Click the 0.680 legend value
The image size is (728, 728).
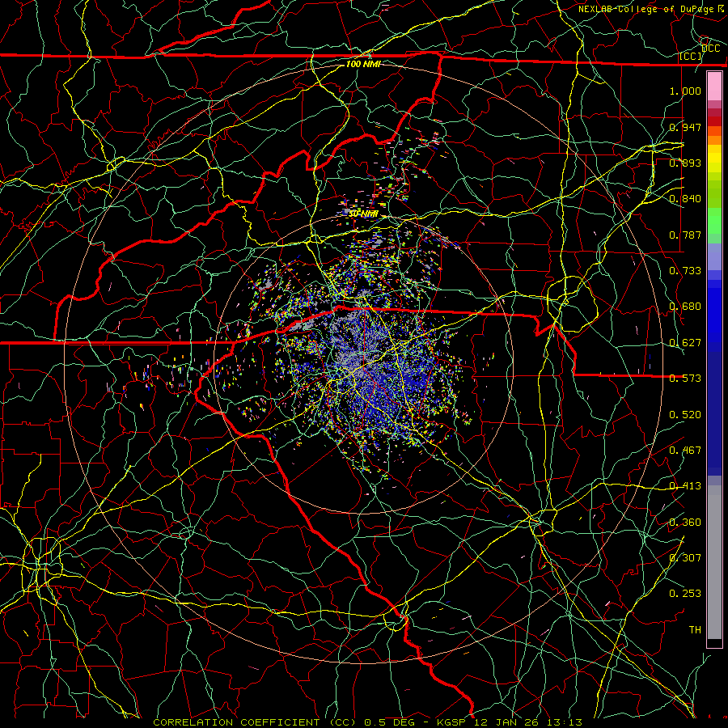(685, 307)
